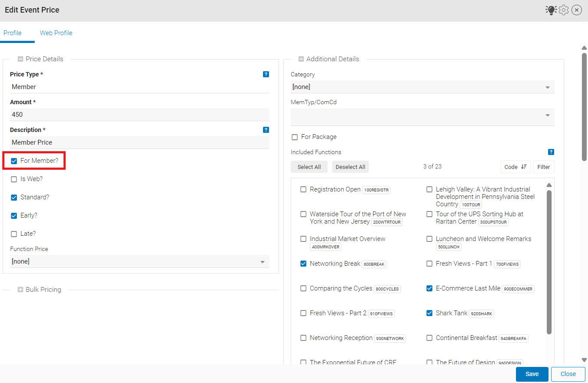Check the Continental Breakfast function

430,338
